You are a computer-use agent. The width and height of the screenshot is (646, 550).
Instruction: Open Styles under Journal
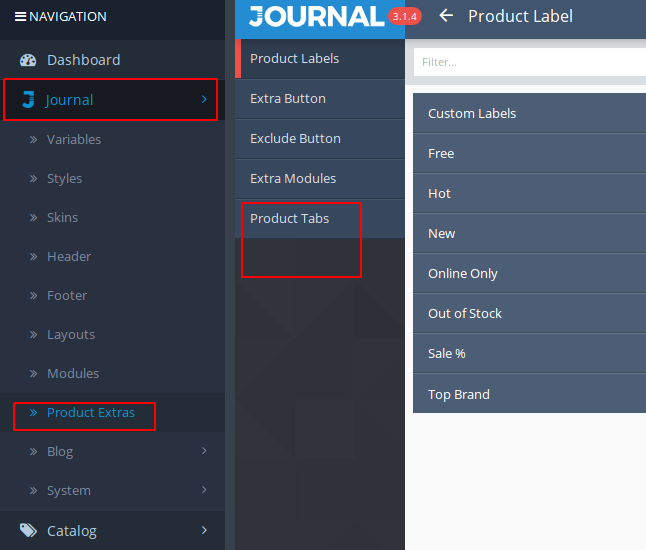tap(112, 178)
